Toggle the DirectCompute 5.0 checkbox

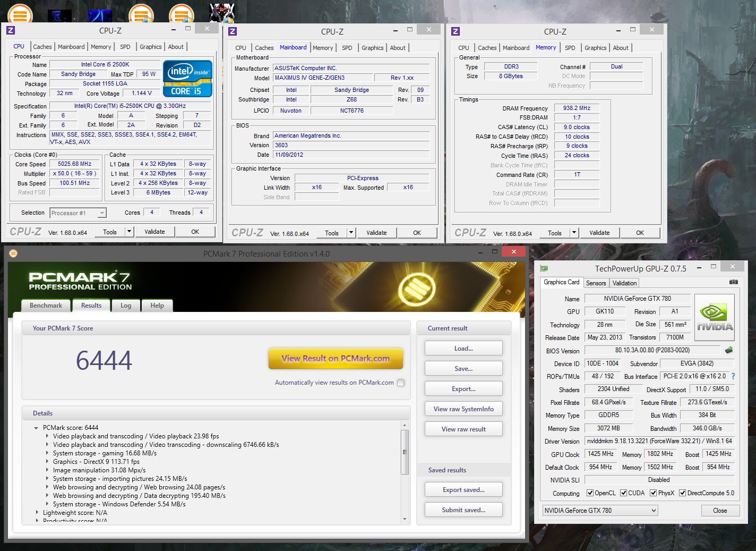[683, 493]
